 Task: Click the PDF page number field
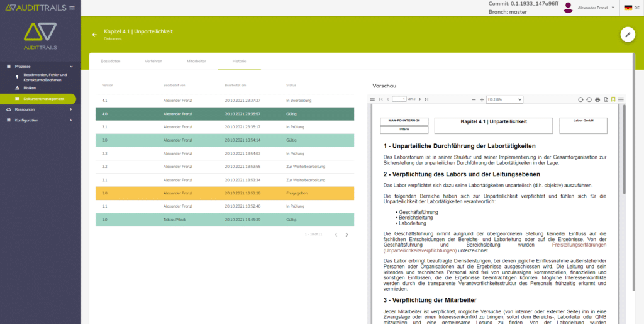pos(399,99)
